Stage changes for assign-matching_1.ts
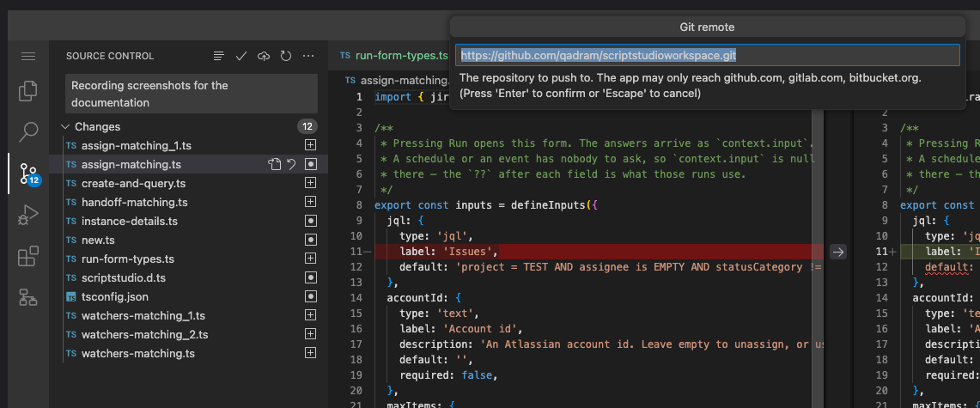The height and width of the screenshot is (408, 980). point(310,145)
